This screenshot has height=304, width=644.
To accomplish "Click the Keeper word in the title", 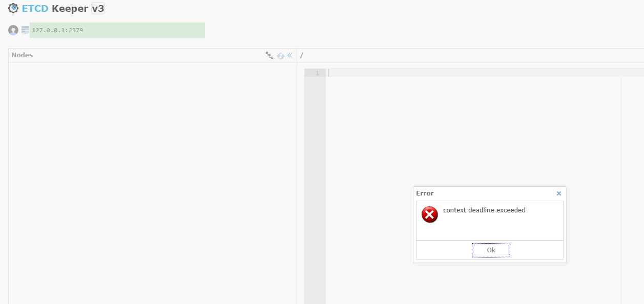I will (70, 9).
